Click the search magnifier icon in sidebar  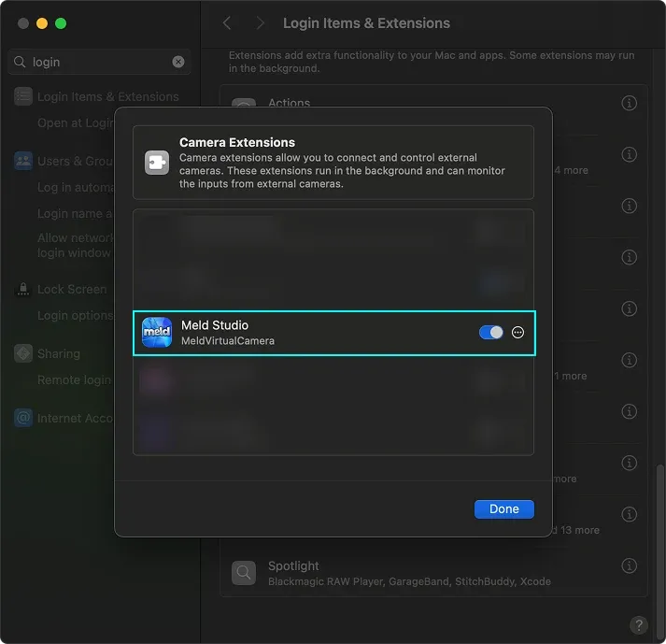pos(20,62)
